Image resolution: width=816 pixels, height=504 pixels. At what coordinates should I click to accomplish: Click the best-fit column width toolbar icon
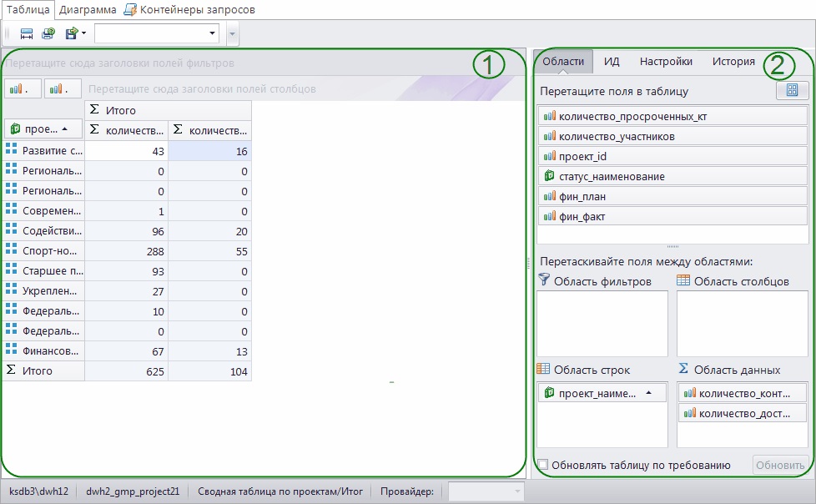[27, 33]
